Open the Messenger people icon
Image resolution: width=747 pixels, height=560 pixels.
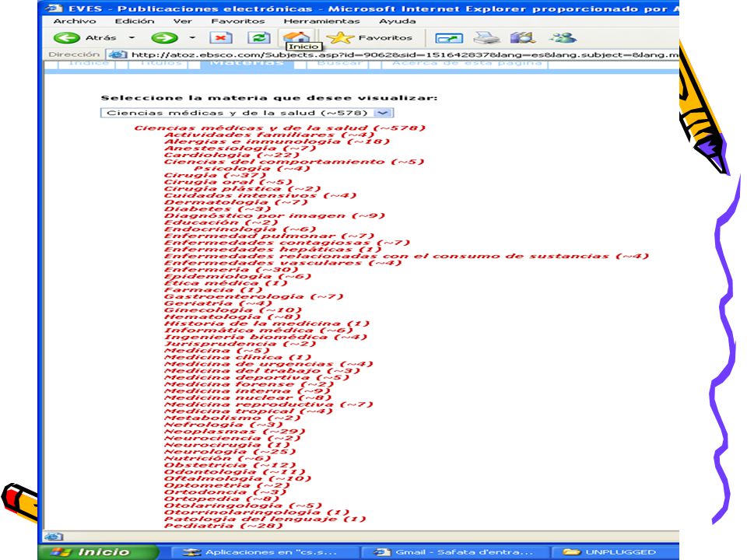563,37
